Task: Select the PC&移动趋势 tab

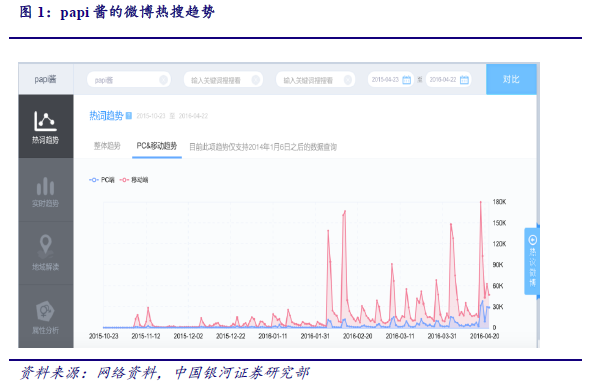Action: point(157,146)
